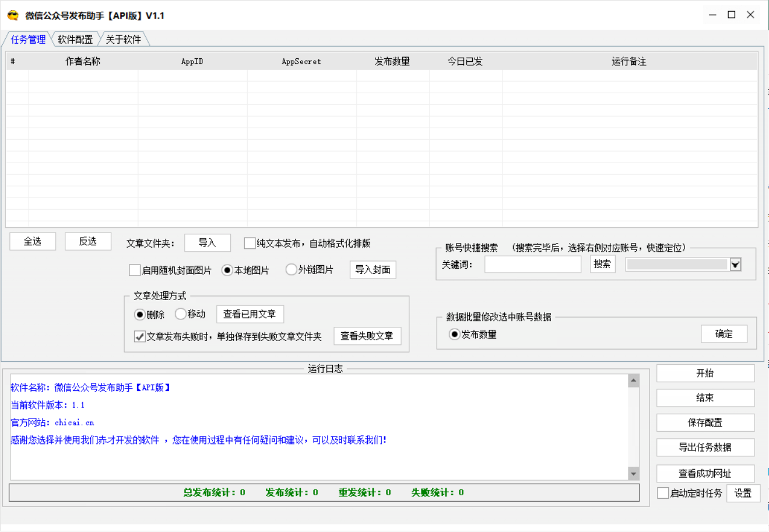Click the 今日已发 column header

465,61
